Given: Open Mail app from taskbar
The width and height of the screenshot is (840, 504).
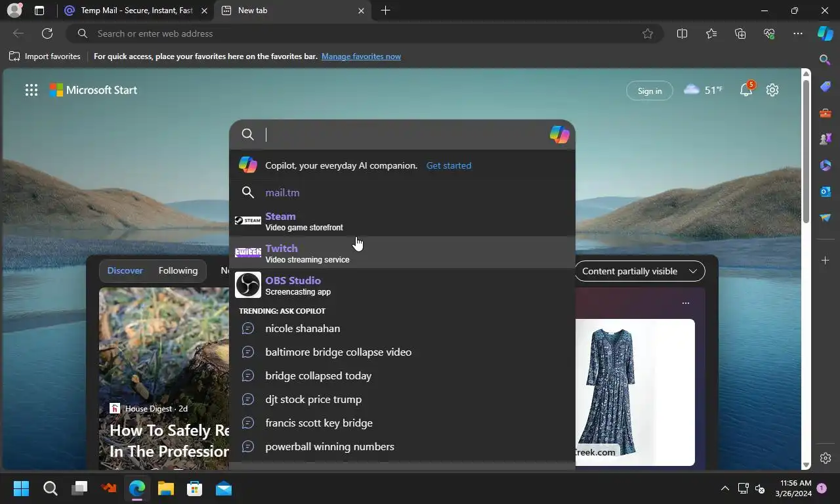Looking at the screenshot, I should pos(224,488).
